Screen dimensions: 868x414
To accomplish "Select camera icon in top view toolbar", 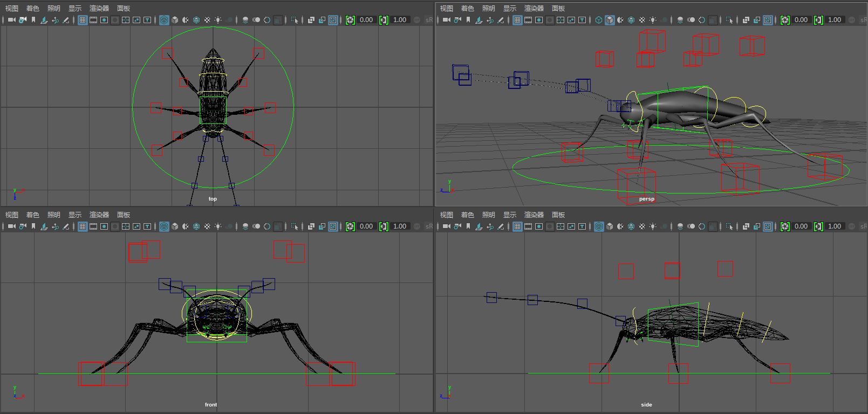I will point(11,20).
